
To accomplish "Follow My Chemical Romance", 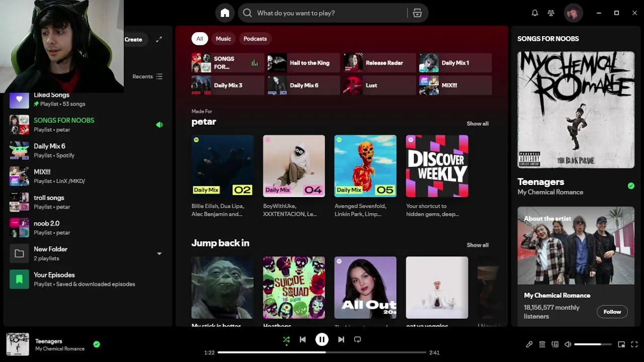I will click(612, 312).
